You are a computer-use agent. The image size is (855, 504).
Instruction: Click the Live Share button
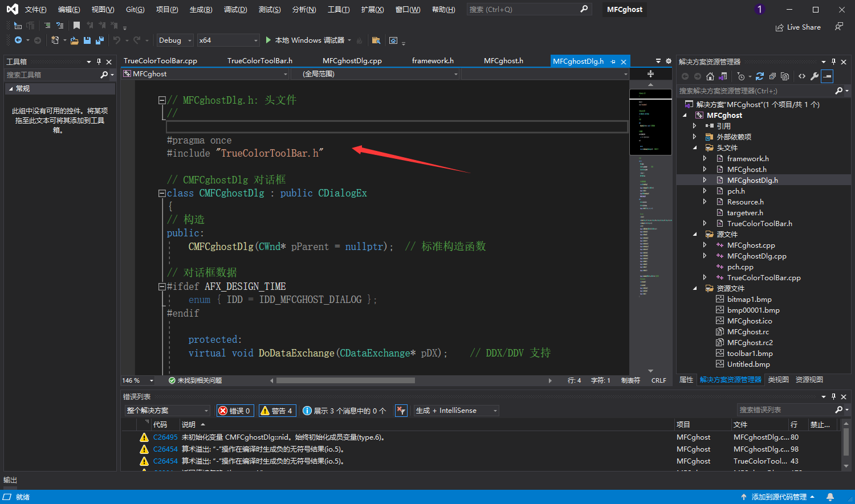click(x=798, y=27)
